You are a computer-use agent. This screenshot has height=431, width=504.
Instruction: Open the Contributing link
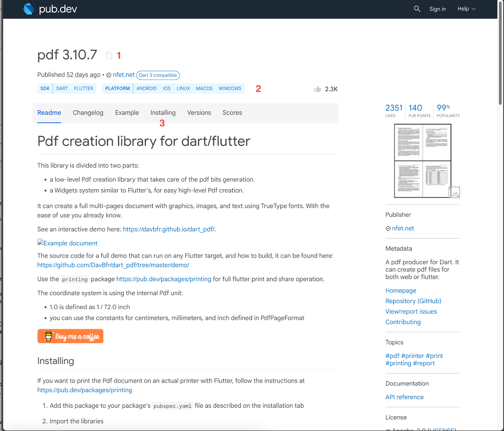pyautogui.click(x=403, y=322)
